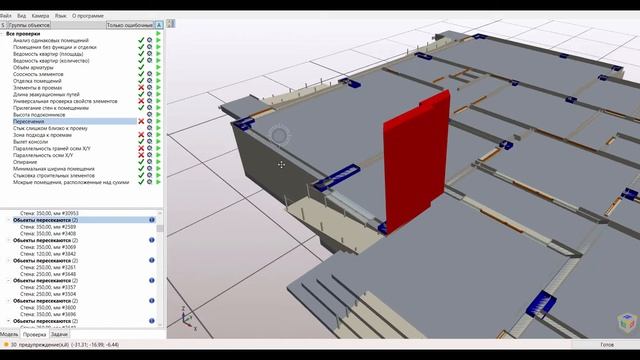640x360 pixels.
Task: Click the 'Готов' status text
Action: point(607,345)
